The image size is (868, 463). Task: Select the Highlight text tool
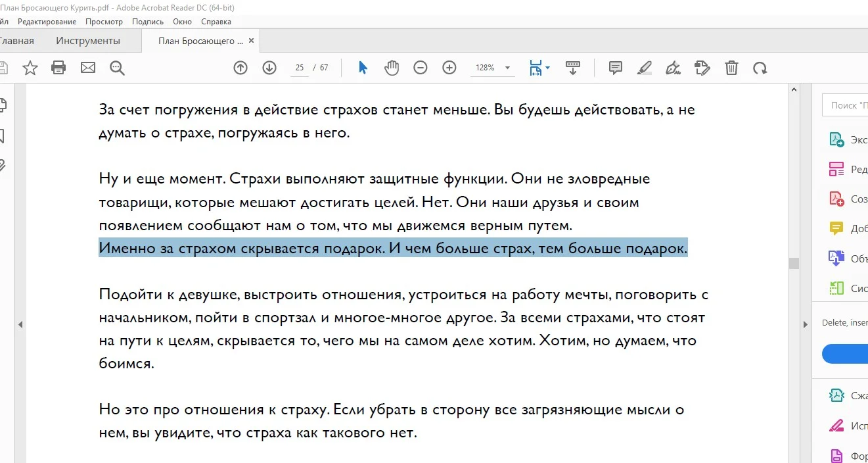pyautogui.click(x=644, y=67)
